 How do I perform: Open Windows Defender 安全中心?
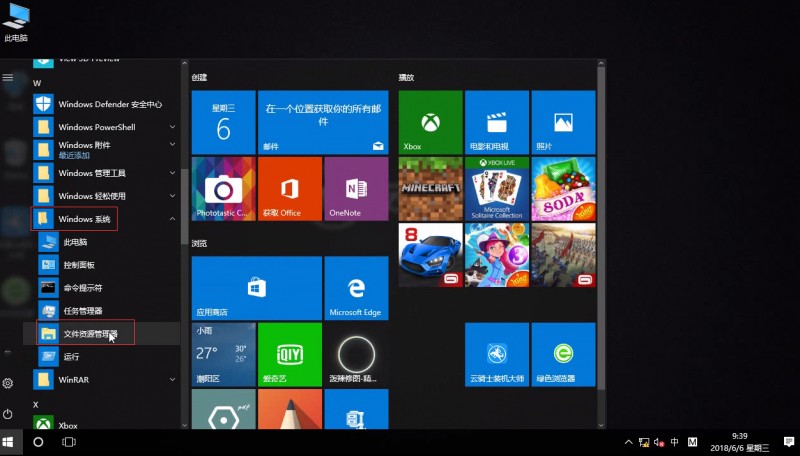pos(105,104)
